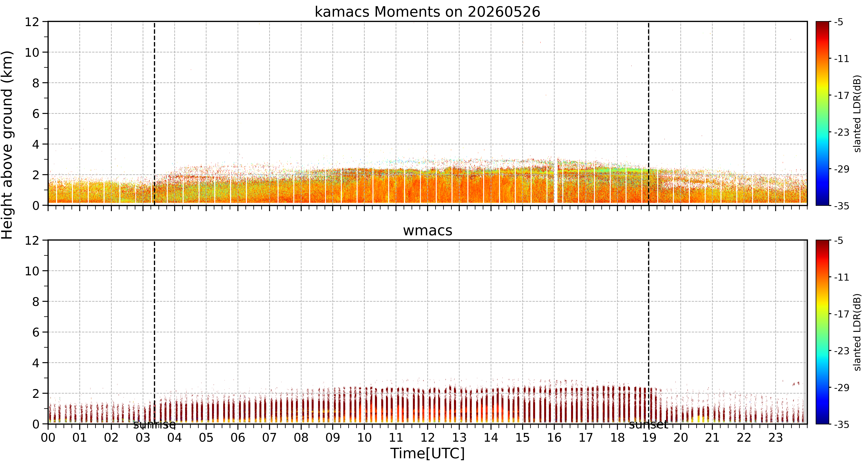Click x-axis tick label "14"
868x467 pixels.
point(491,438)
